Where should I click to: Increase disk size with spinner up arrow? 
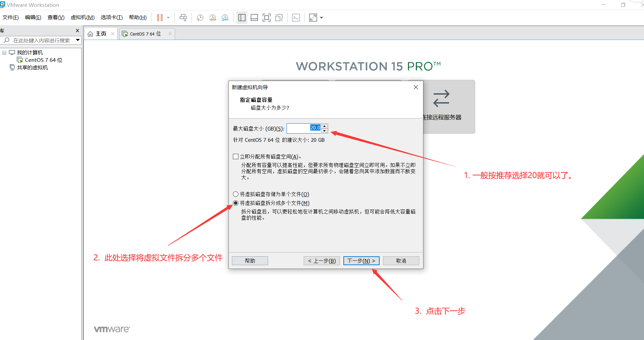[324, 126]
